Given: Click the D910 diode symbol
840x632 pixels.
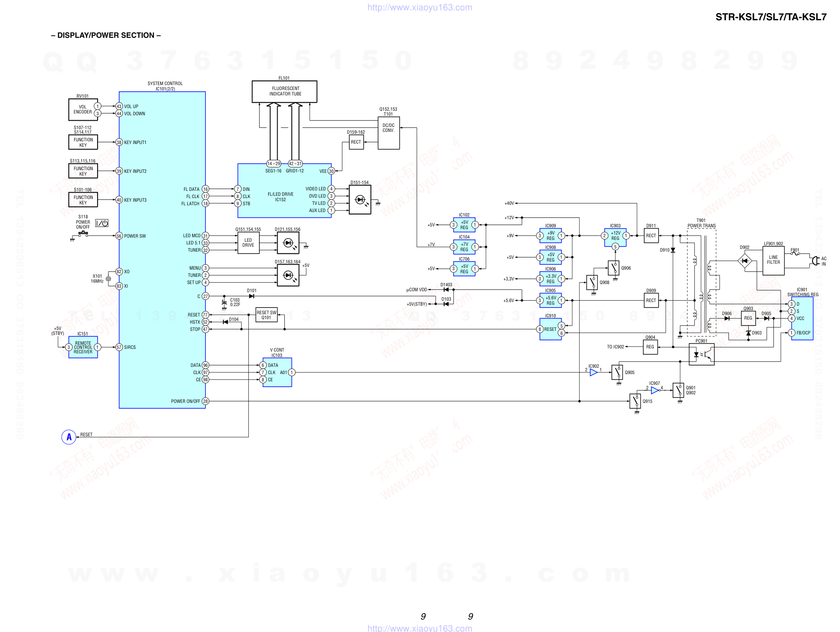Looking at the screenshot, I should click(x=673, y=250).
